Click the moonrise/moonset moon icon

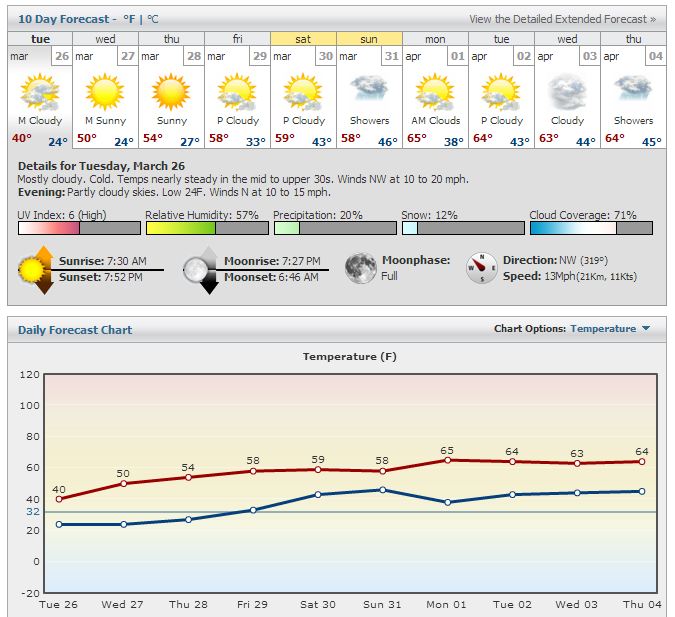coord(201,269)
